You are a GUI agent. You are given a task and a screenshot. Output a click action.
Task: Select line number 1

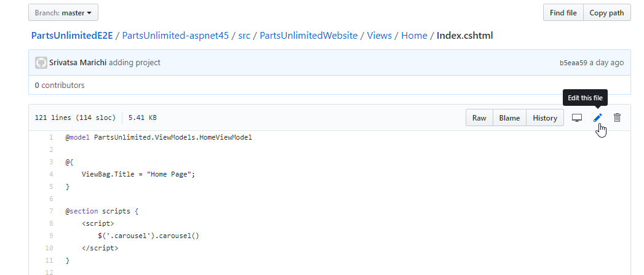[x=51, y=137]
